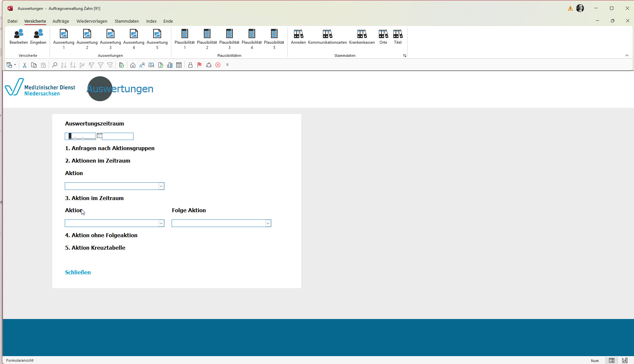
Task: Click the lock icon in the toolbar
Action: click(190, 65)
